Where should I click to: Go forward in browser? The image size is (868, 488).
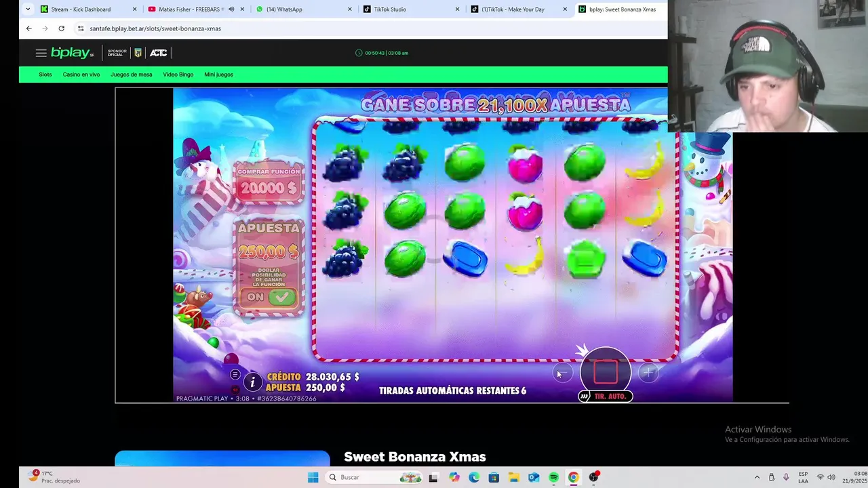pos(45,28)
